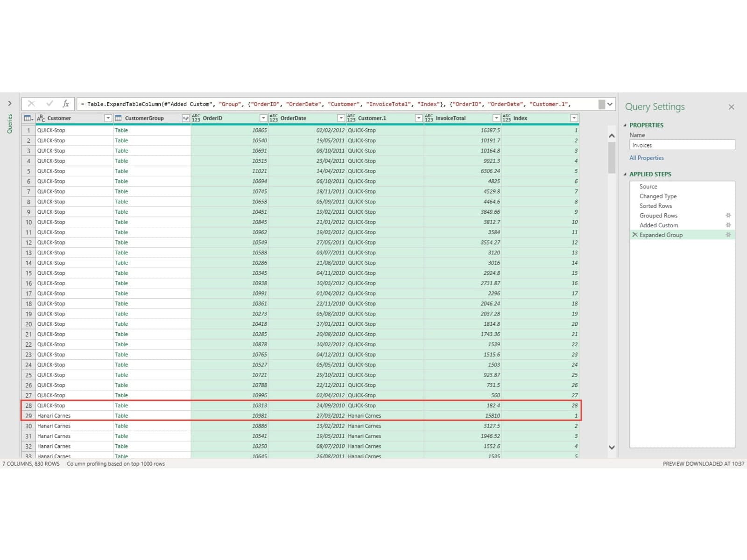The image size is (747, 560).
Task: Select the Source applied step
Action: (648, 186)
